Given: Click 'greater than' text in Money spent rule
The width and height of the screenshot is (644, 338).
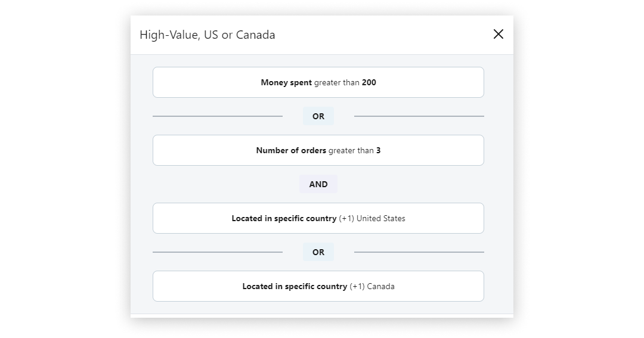Looking at the screenshot, I should tap(337, 83).
